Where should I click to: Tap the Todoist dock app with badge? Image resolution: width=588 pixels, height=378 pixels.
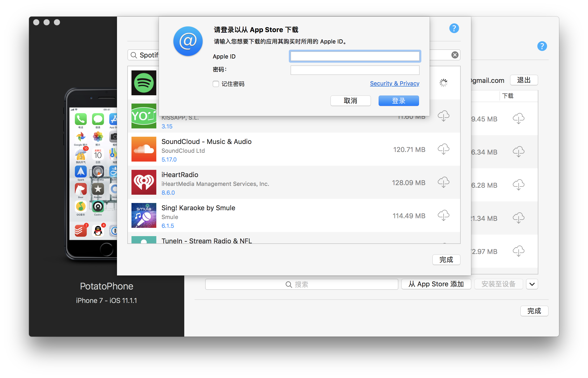[81, 230]
